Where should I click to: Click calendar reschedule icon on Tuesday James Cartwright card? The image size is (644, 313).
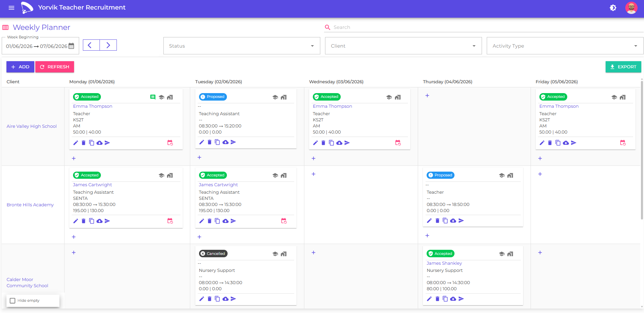click(x=284, y=221)
